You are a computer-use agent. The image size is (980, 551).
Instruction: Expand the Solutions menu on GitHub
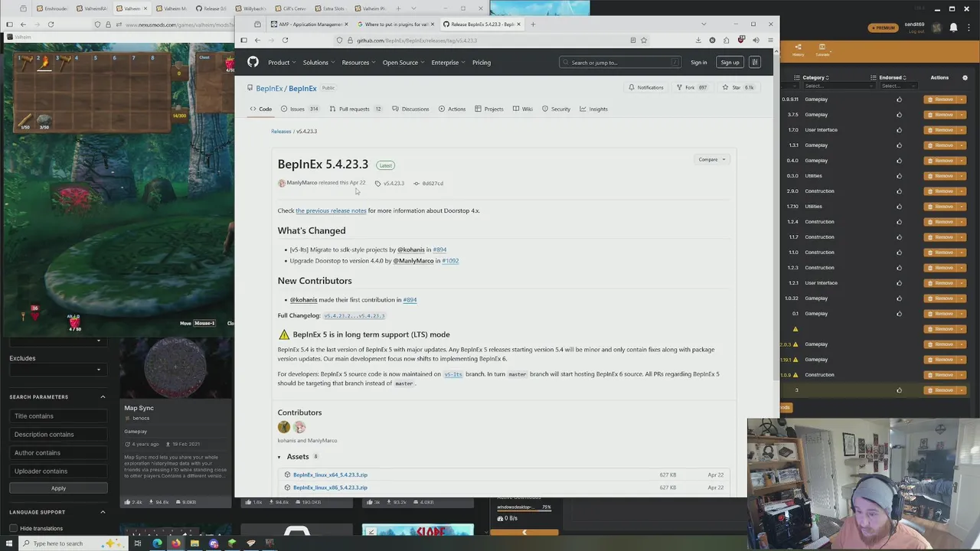point(318,62)
